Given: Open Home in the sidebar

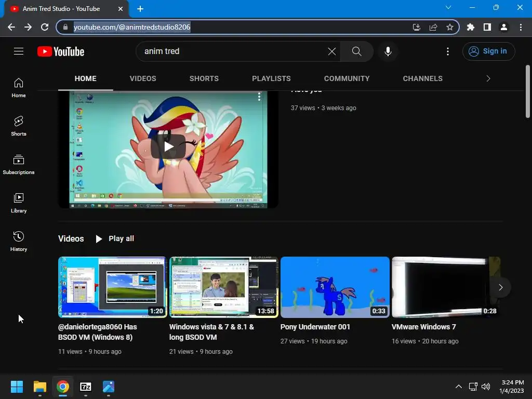Looking at the screenshot, I should coord(19,88).
